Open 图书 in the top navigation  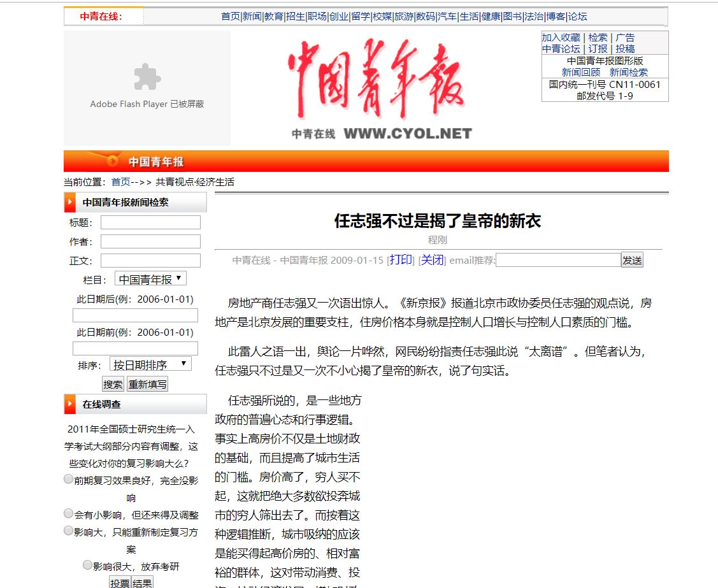(x=512, y=17)
